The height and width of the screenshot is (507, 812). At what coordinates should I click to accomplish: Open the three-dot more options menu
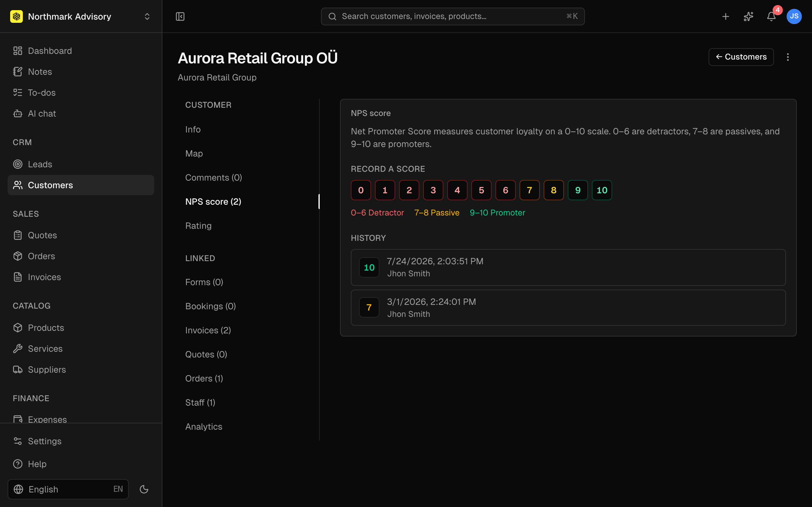tap(788, 57)
